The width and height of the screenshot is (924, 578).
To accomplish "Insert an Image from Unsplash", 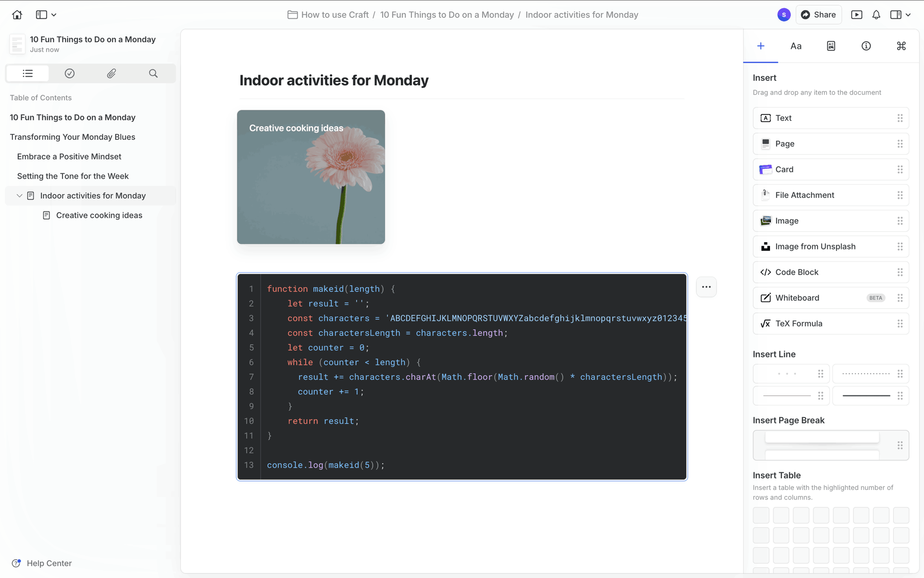I will click(x=831, y=247).
